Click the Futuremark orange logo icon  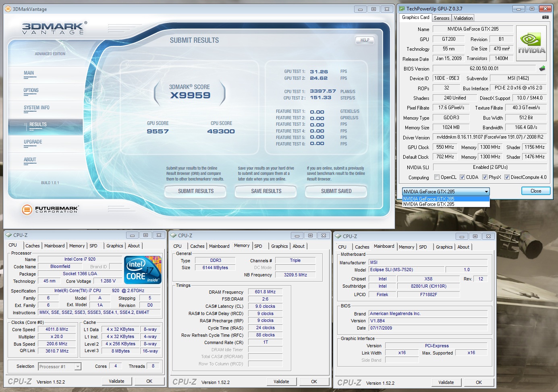27,209
